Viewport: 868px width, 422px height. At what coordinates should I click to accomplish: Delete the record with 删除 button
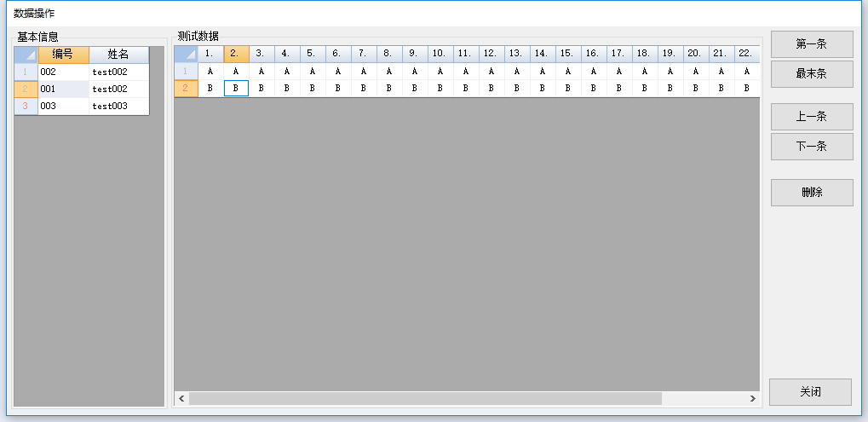point(812,193)
